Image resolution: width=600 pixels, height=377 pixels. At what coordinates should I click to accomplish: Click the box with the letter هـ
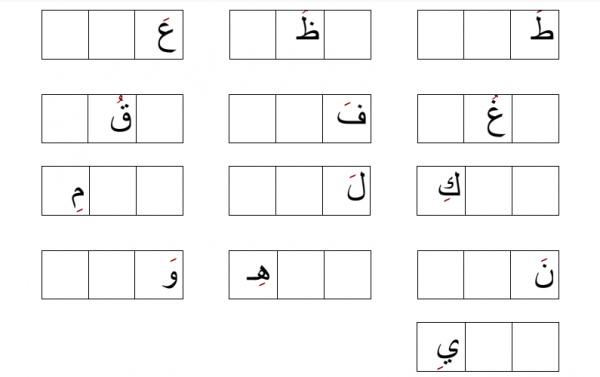point(253,274)
